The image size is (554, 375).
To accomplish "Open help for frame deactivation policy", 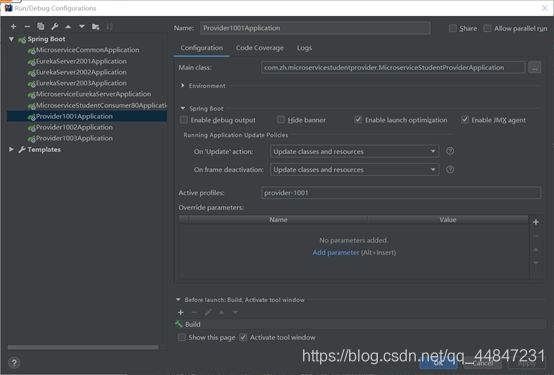I will 450,170.
